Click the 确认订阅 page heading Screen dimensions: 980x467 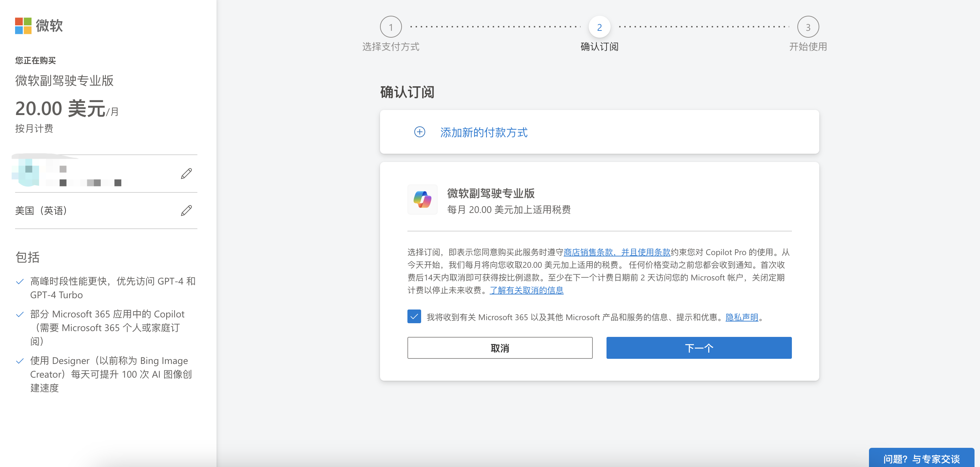point(407,92)
